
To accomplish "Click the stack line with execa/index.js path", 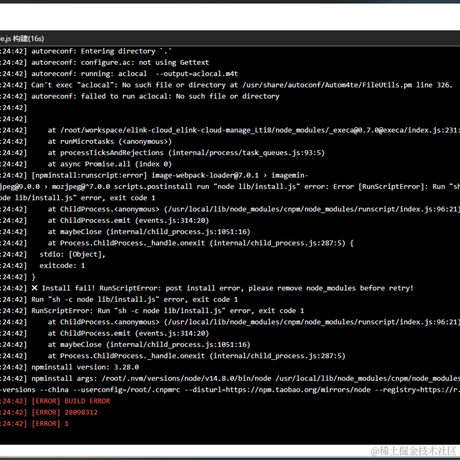I will [x=230, y=130].
